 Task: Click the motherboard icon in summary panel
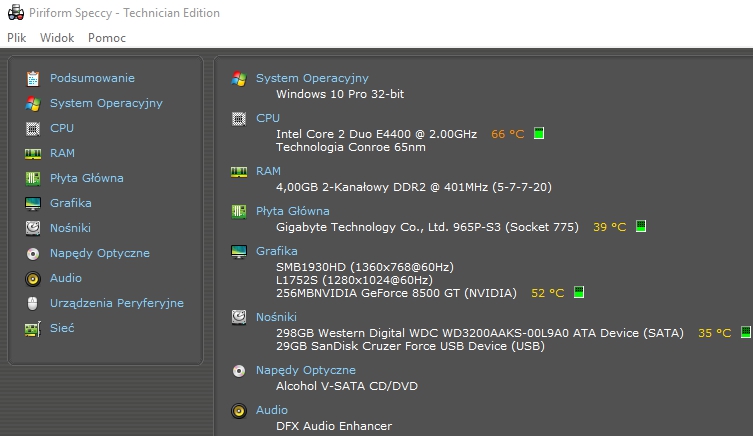coord(239,211)
